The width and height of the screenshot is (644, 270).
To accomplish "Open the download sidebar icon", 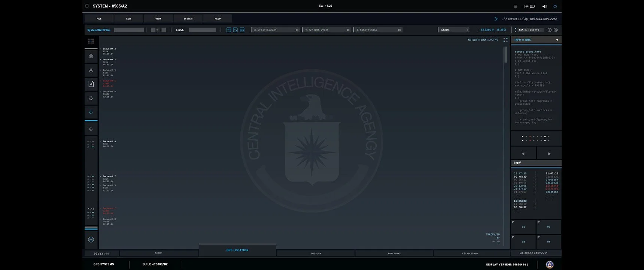I will click(x=91, y=70).
